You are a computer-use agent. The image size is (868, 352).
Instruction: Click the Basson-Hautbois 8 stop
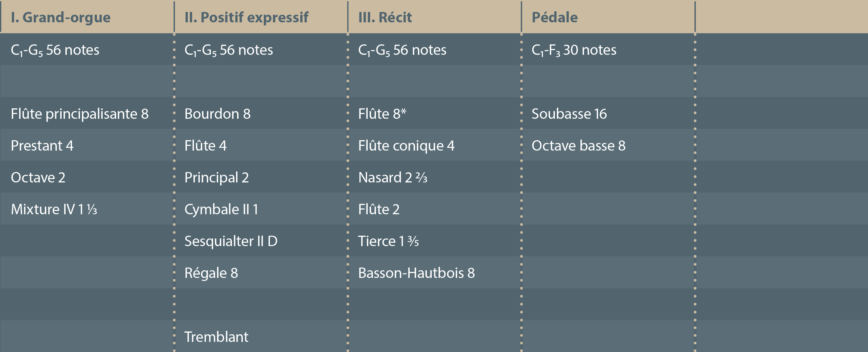coord(416,273)
